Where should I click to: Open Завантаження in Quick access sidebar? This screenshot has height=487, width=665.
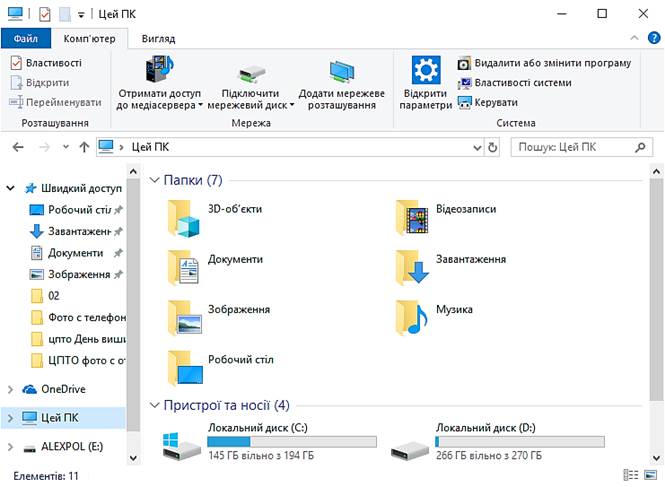[76, 231]
